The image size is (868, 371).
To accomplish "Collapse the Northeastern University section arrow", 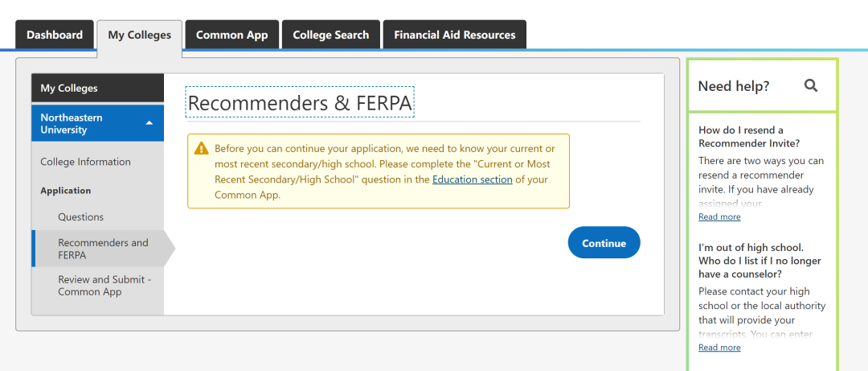I will point(149,123).
